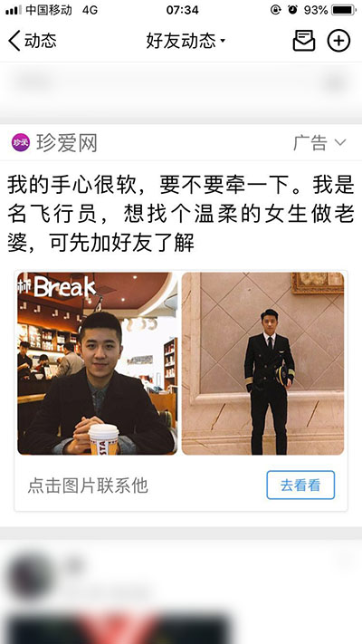Viewport: 362px width, 644px height.
Task: Open the coffee shop photo thumbnail
Action: [x=97, y=363]
